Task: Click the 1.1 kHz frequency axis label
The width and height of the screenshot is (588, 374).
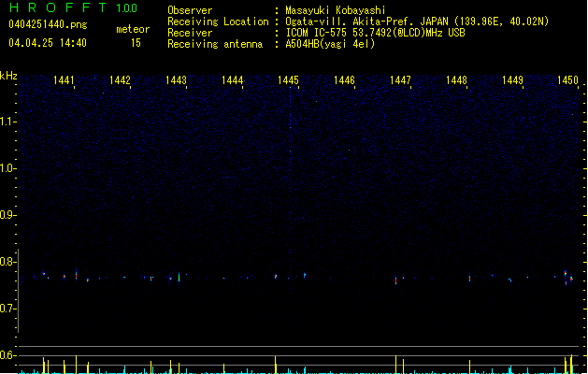Action: click(7, 122)
